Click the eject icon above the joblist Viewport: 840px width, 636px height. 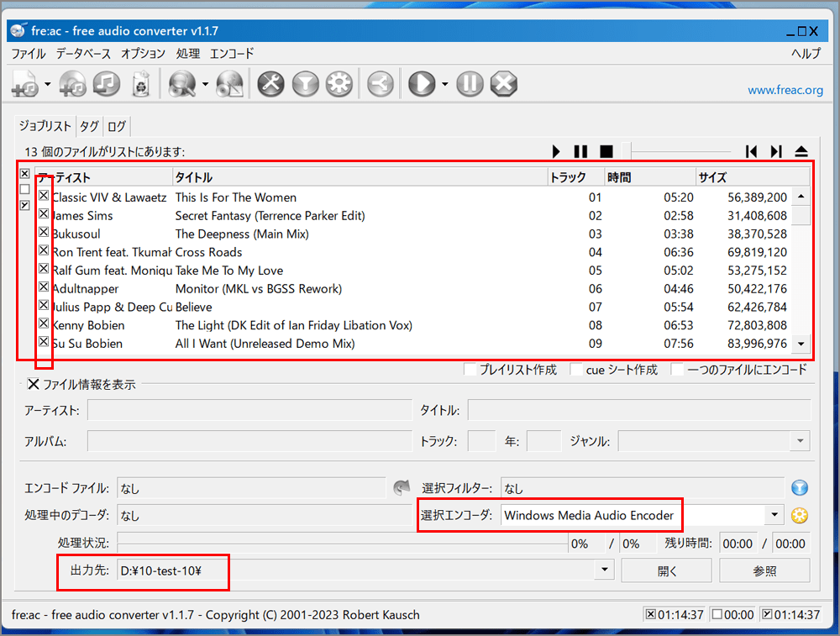pos(801,151)
